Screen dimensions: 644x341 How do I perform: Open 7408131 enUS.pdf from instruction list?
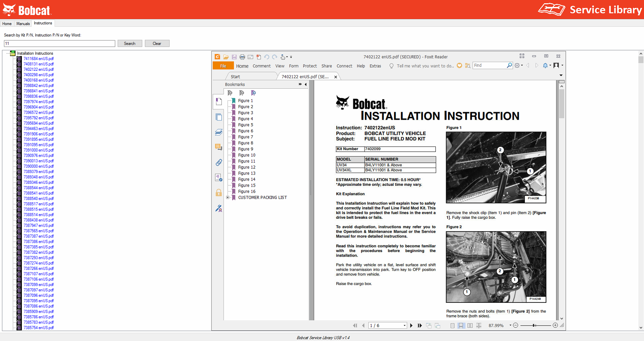[39, 64]
